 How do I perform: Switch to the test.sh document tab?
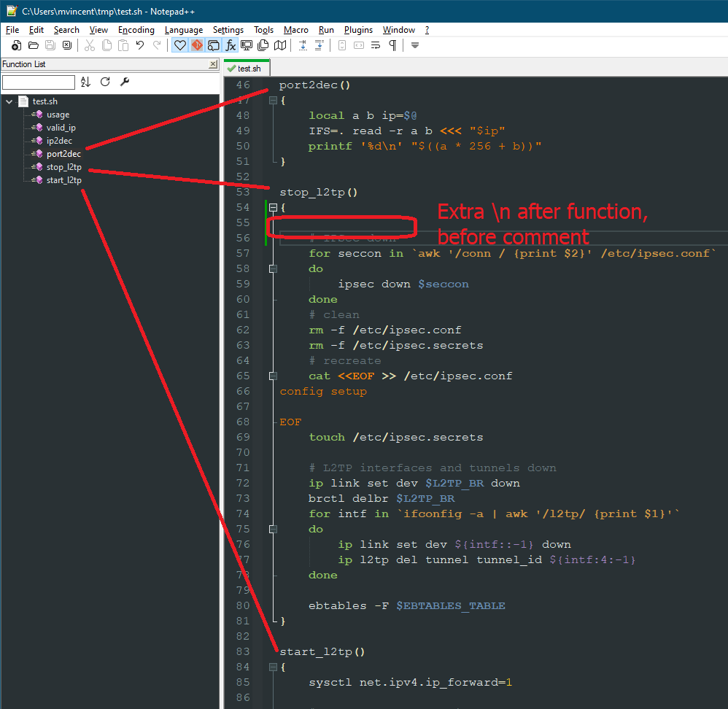point(247,69)
